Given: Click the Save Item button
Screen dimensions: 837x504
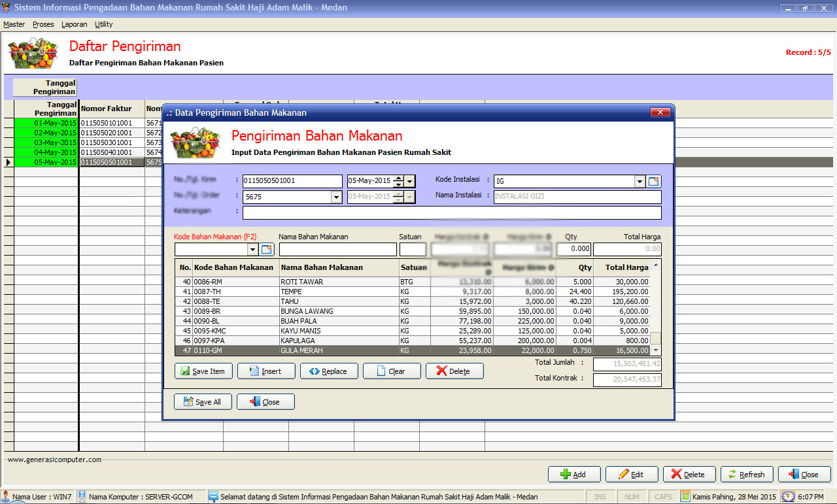Looking at the screenshot, I should coord(203,371).
